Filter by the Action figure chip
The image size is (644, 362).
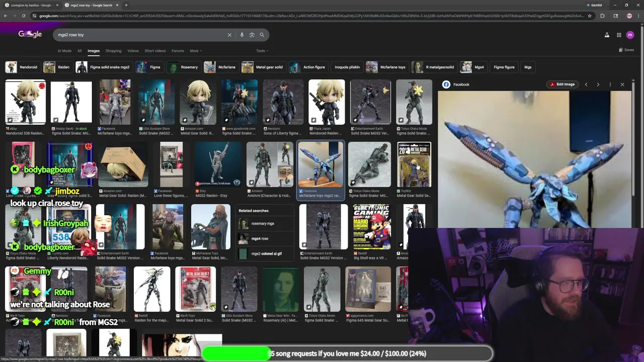pos(308,67)
